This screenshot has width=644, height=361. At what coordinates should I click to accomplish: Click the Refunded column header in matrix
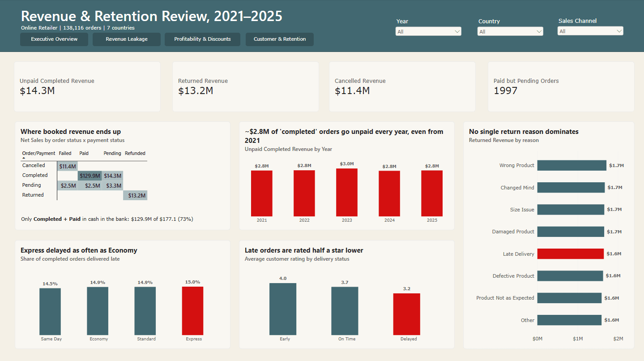pyautogui.click(x=135, y=153)
